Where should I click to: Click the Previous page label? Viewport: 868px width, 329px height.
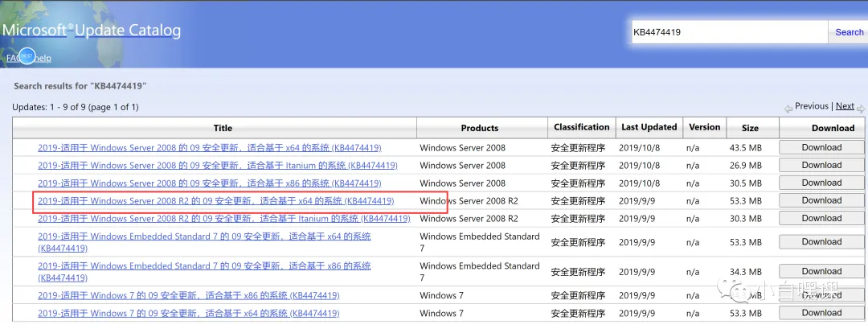coord(812,106)
